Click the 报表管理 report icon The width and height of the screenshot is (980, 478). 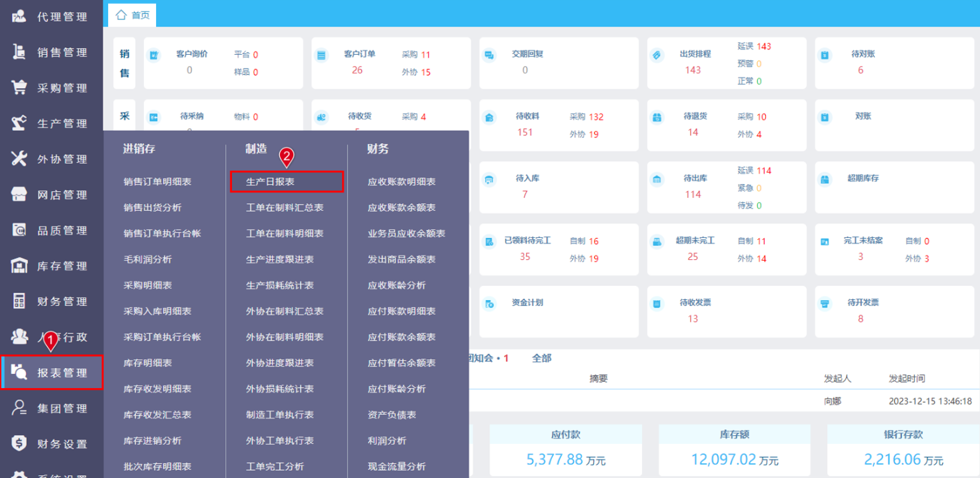pyautogui.click(x=19, y=372)
